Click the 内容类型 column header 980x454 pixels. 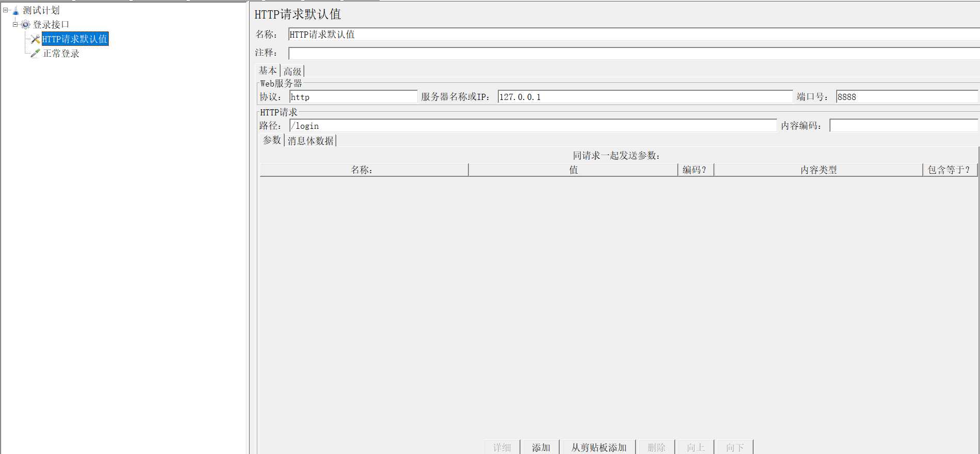pyautogui.click(x=818, y=170)
